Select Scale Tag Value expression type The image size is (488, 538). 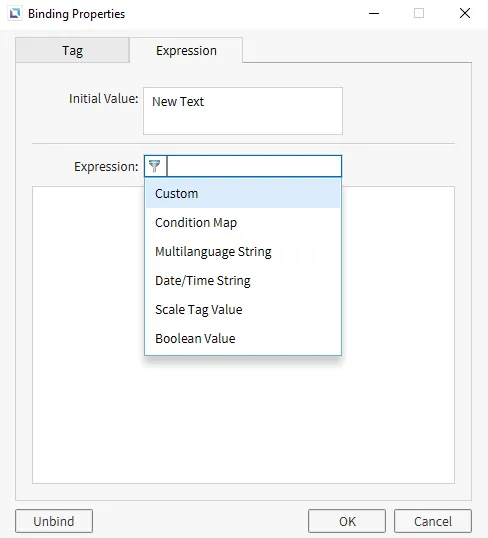(x=243, y=309)
